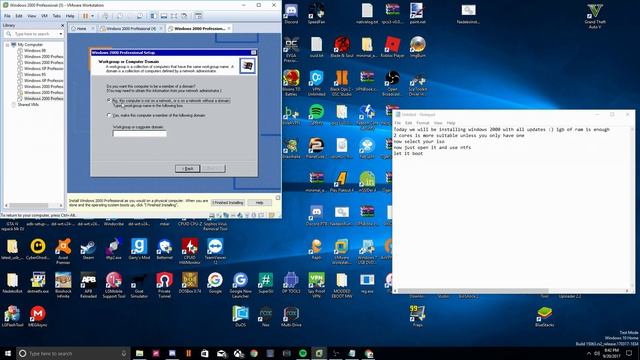This screenshot has height=360, width=640.
Task: Open dropdown arrow next to VMware pause button
Action: click(93, 16)
